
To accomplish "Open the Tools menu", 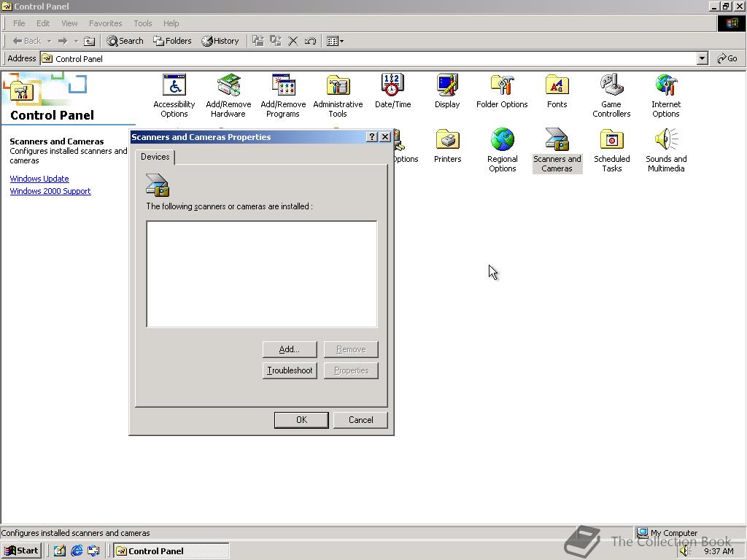I will tap(142, 23).
